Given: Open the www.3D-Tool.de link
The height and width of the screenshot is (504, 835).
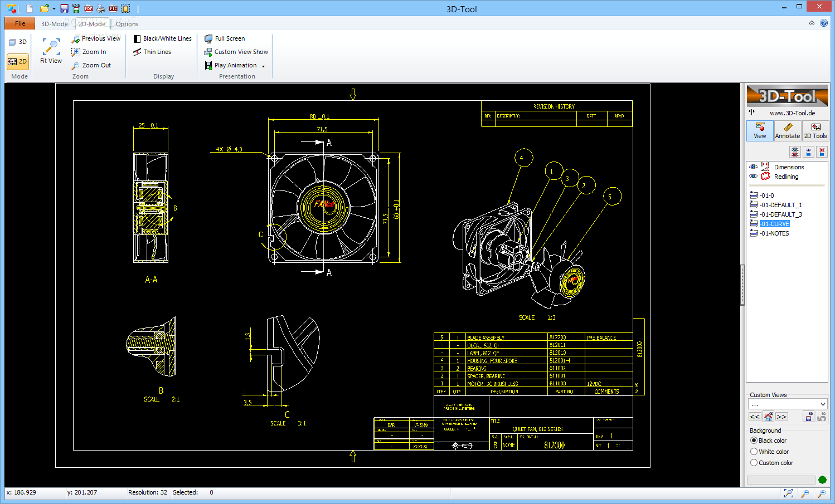Looking at the screenshot, I should tap(792, 113).
